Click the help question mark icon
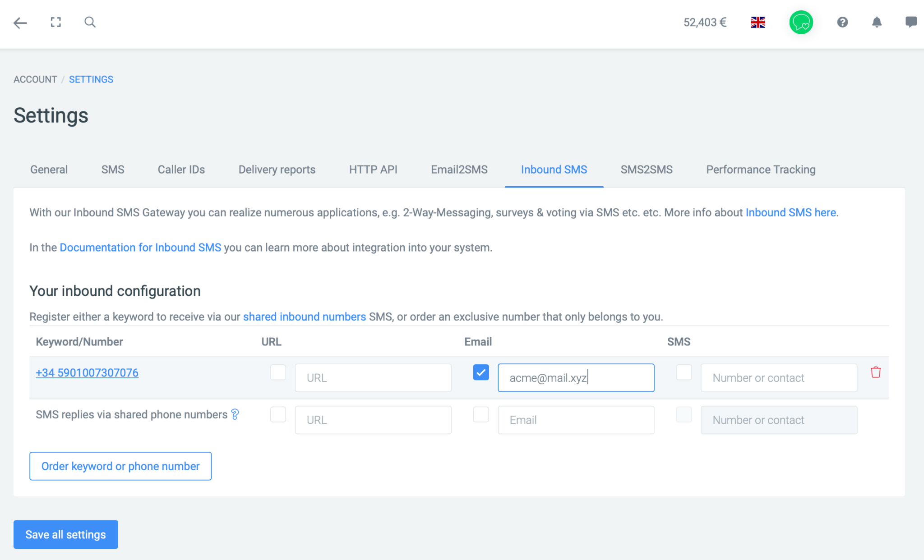 tap(843, 22)
